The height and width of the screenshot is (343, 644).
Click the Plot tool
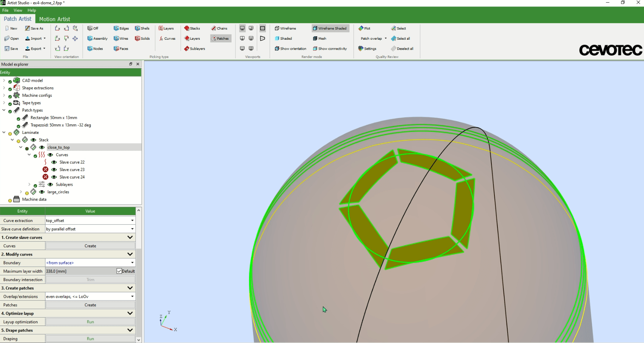click(x=364, y=28)
